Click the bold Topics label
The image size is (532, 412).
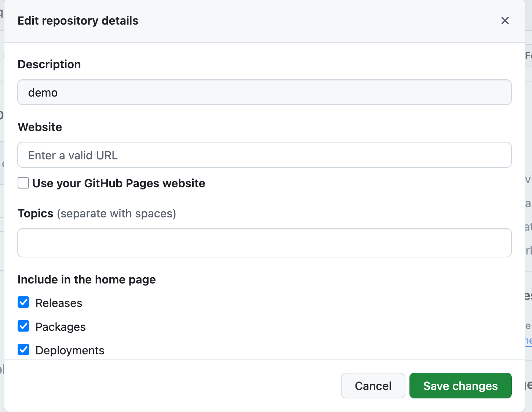coord(36,213)
